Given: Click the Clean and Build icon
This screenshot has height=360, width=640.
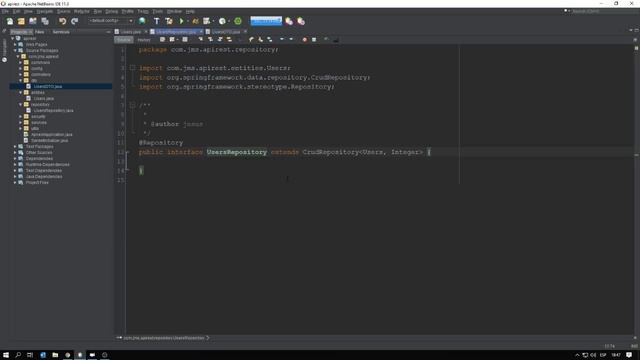Looking at the screenshot, I should [169, 21].
